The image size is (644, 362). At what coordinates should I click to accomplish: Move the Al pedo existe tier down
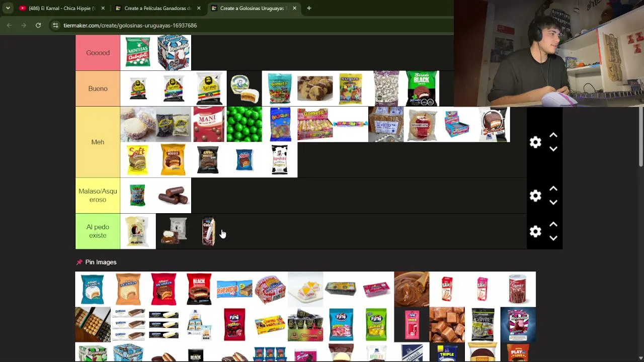coord(553,238)
